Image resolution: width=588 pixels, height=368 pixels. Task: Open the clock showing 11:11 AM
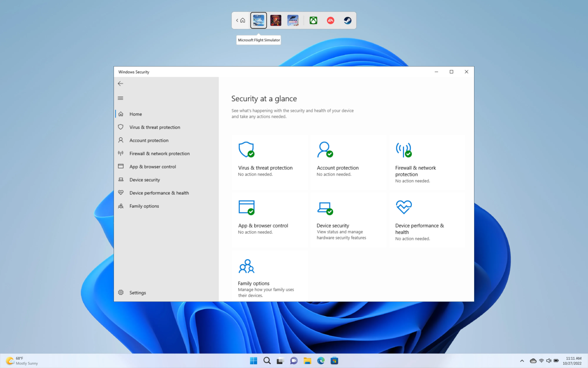coord(572,361)
